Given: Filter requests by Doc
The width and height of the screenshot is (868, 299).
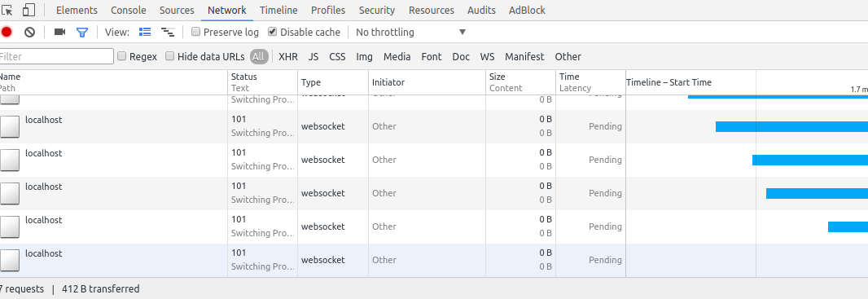Looking at the screenshot, I should (x=461, y=56).
